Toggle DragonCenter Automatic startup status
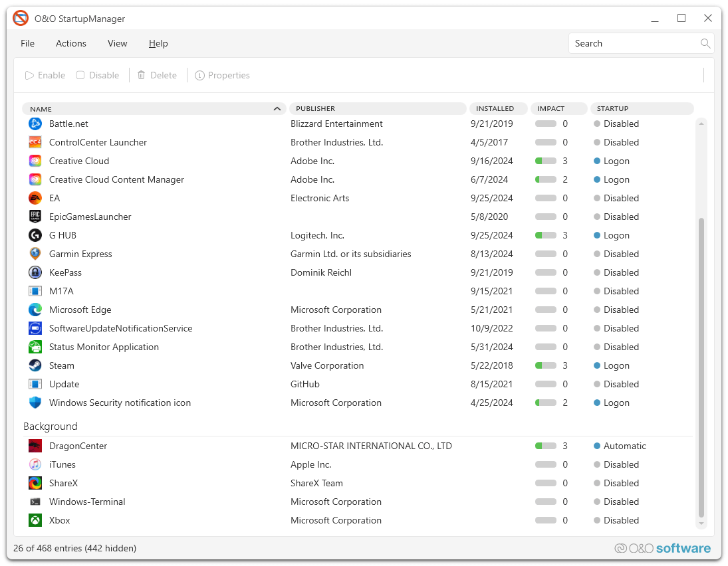Viewport: 728px width, 566px height. tap(620, 446)
